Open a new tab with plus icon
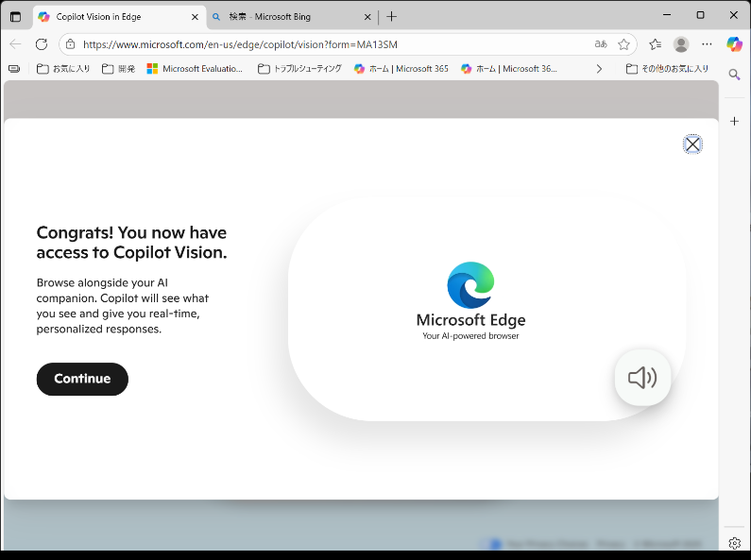This screenshot has height=560, width=751. point(391,17)
